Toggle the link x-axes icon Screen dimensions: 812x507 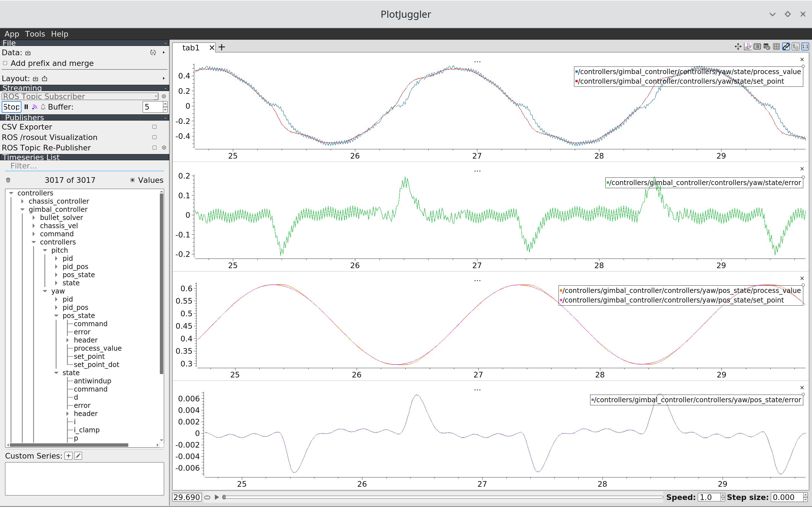(786, 46)
